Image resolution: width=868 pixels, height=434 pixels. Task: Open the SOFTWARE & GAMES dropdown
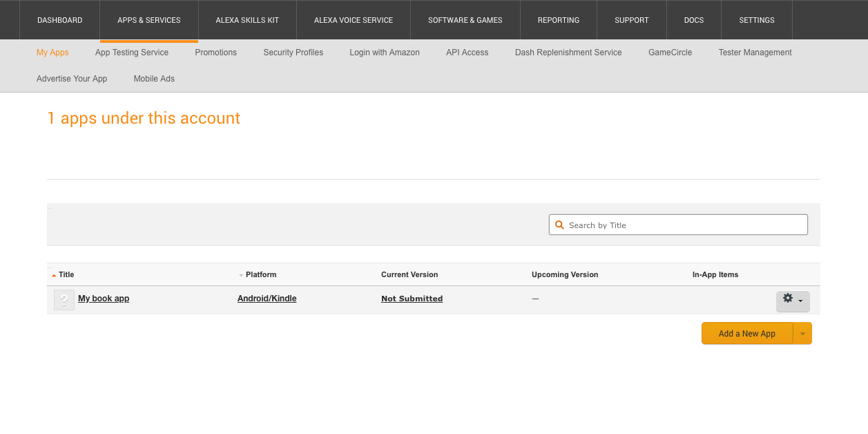point(465,20)
